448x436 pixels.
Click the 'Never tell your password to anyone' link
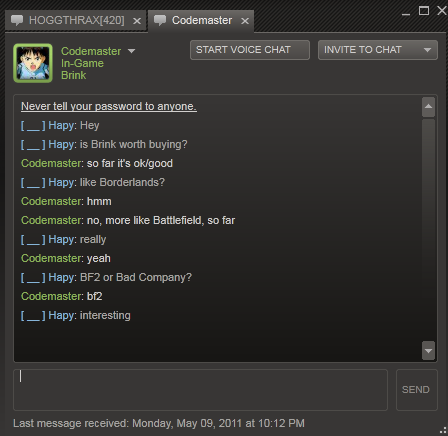click(109, 106)
